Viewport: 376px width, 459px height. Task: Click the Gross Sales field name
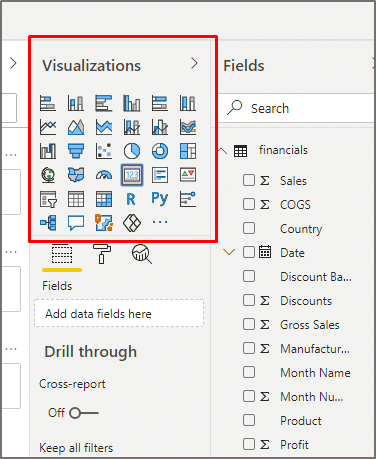[310, 325]
